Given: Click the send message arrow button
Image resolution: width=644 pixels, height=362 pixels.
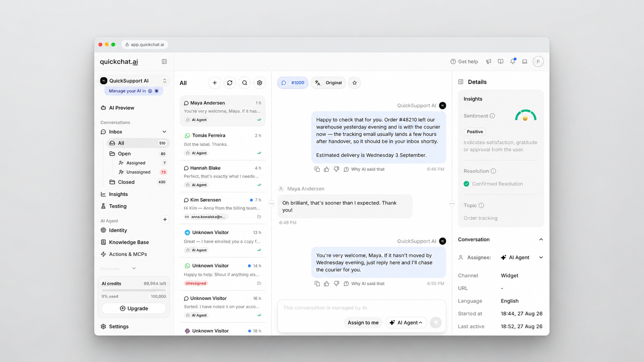Looking at the screenshot, I should click(436, 322).
